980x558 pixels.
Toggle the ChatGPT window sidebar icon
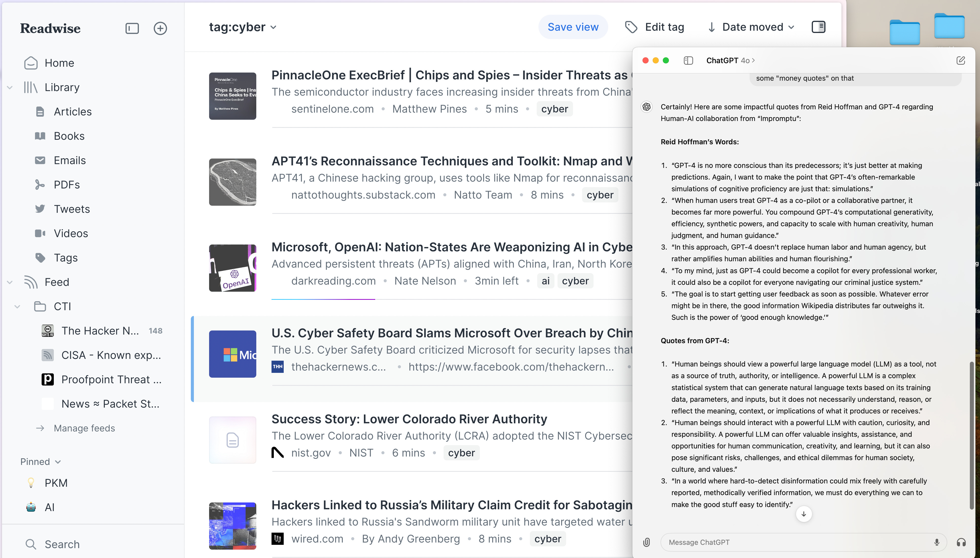[x=688, y=61]
